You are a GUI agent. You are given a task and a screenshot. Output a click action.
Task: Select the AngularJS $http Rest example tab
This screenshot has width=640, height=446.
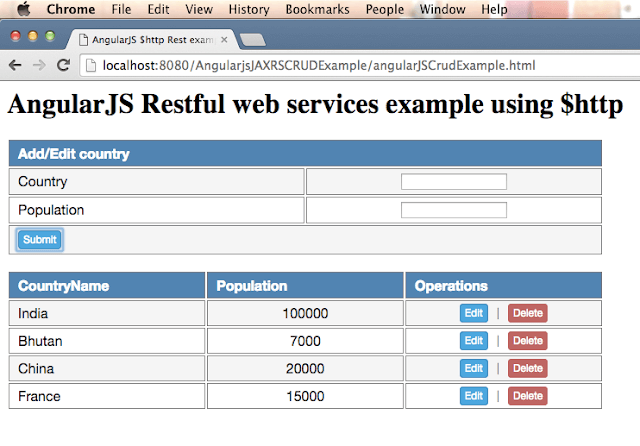pos(150,41)
